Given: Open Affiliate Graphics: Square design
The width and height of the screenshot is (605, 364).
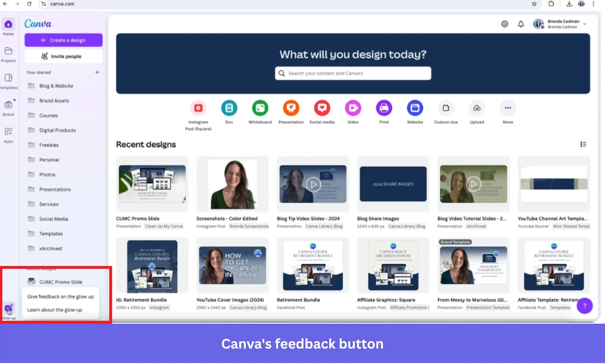Looking at the screenshot, I should point(393,265).
